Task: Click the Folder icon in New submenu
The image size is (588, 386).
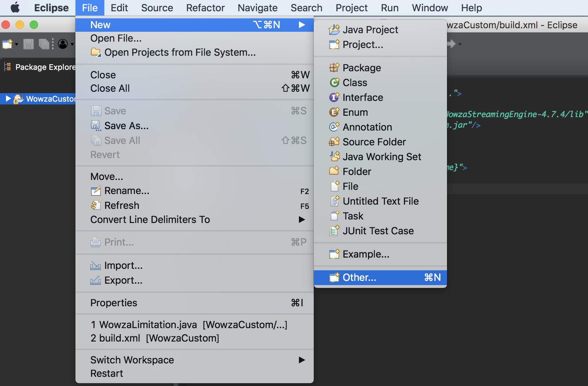Action: click(334, 171)
